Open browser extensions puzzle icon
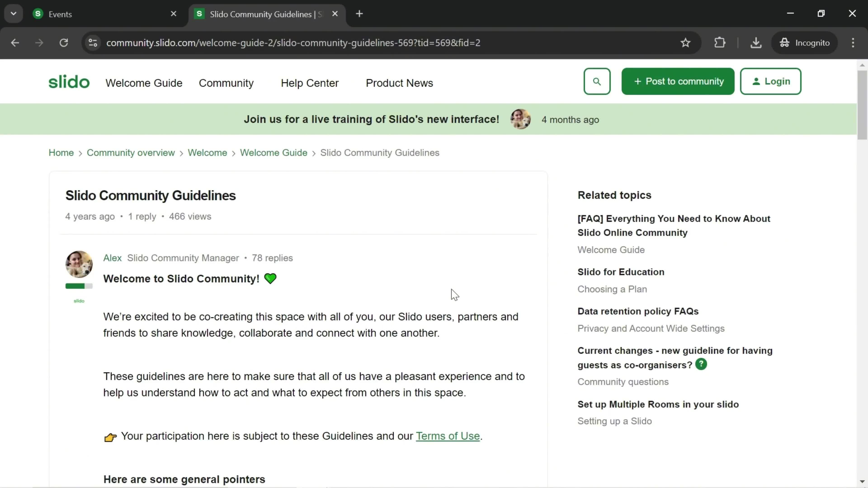 pos(719,43)
